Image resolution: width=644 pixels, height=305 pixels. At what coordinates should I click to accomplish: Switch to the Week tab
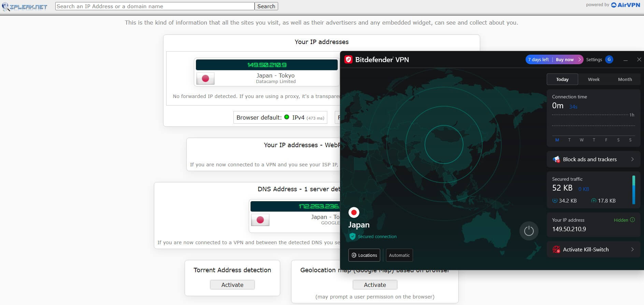[x=593, y=79]
